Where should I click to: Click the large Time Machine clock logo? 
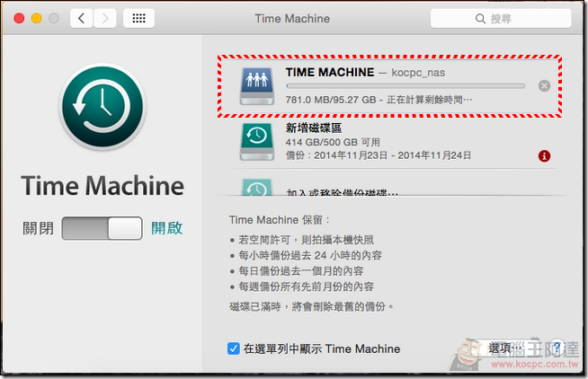pos(102,107)
